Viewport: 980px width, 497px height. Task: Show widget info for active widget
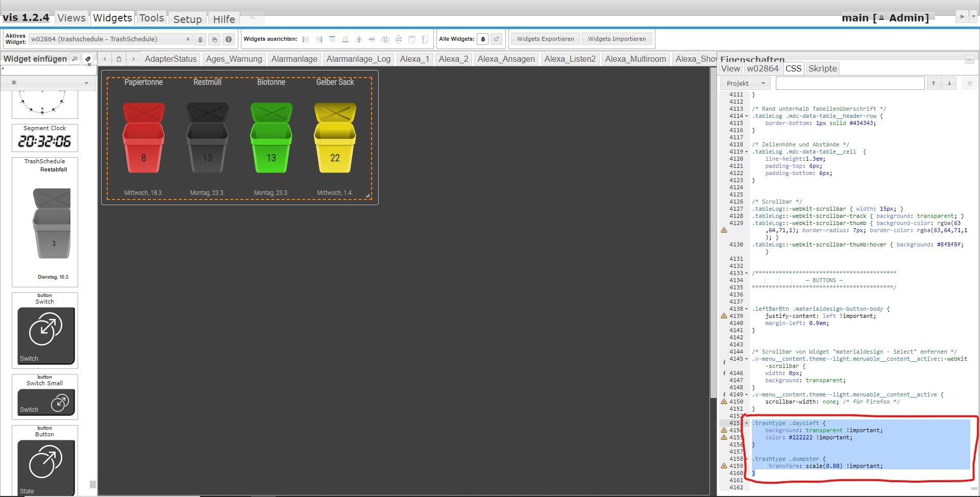point(229,39)
